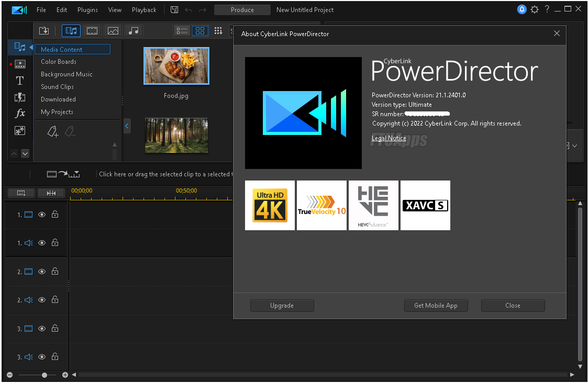Viewport: 588px width, 383px height.
Task: Toggle visibility of video track 1
Action: pyautogui.click(x=42, y=215)
